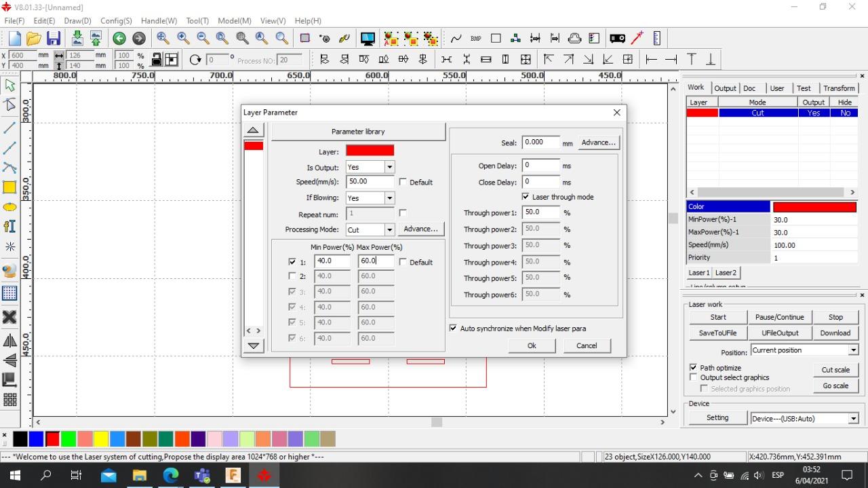Open the Processing Mode dropdown

[x=389, y=229]
